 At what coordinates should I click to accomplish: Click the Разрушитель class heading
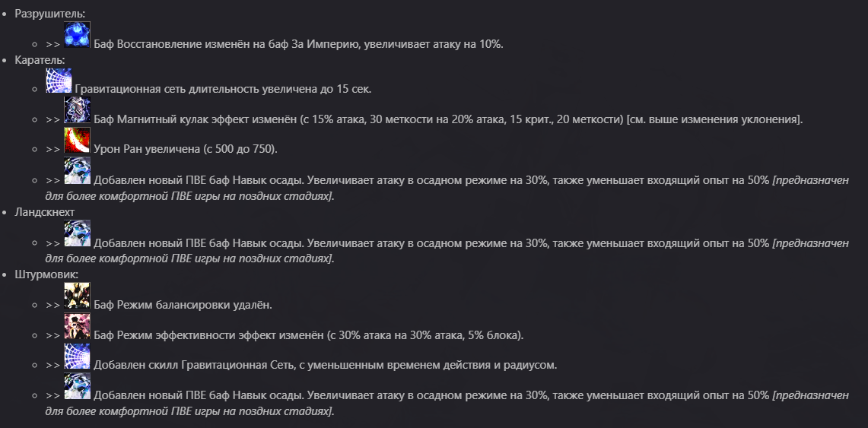pos(50,14)
